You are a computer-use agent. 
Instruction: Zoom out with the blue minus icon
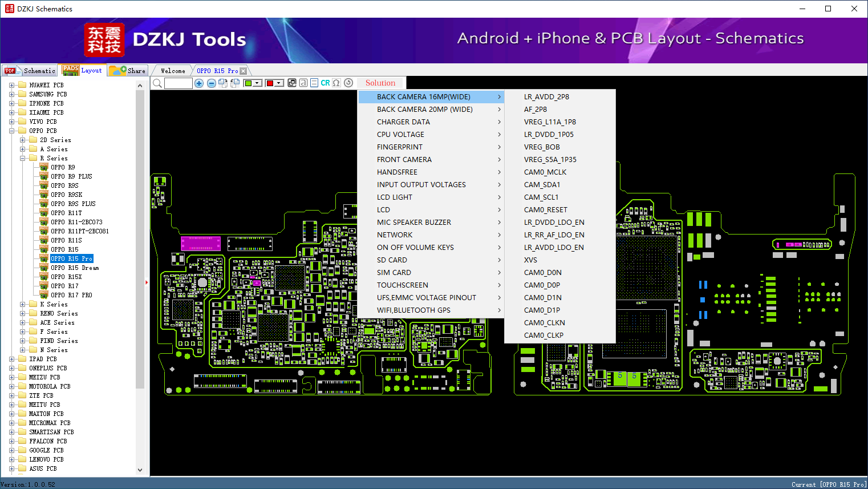(211, 83)
